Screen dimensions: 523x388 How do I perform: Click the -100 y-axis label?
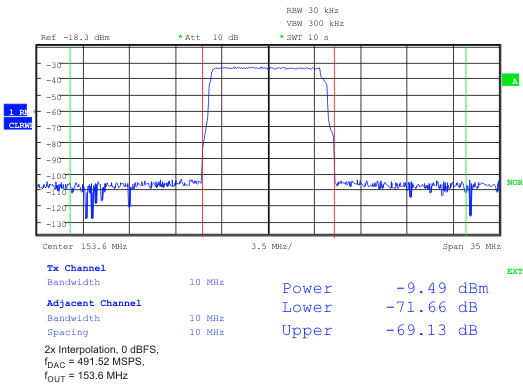[x=56, y=176]
